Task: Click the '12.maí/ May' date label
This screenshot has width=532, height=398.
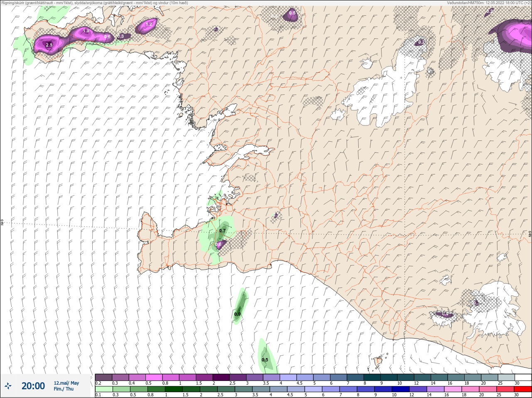Action: click(x=66, y=383)
